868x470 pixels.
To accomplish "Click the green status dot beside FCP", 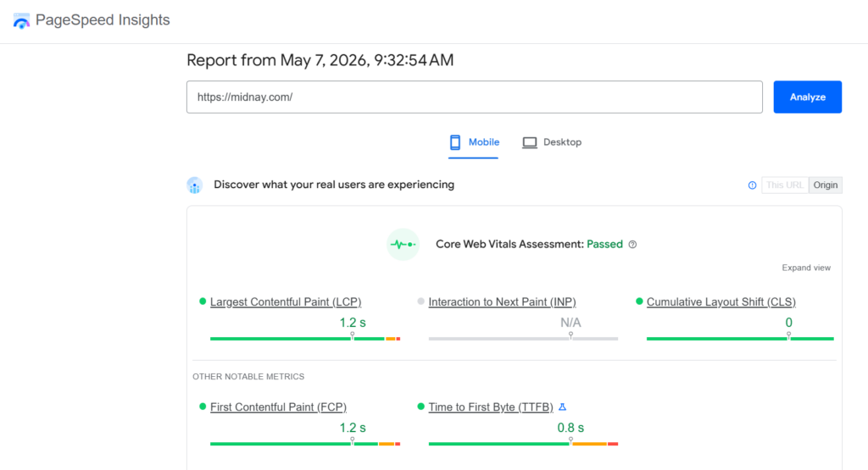I will tap(203, 406).
